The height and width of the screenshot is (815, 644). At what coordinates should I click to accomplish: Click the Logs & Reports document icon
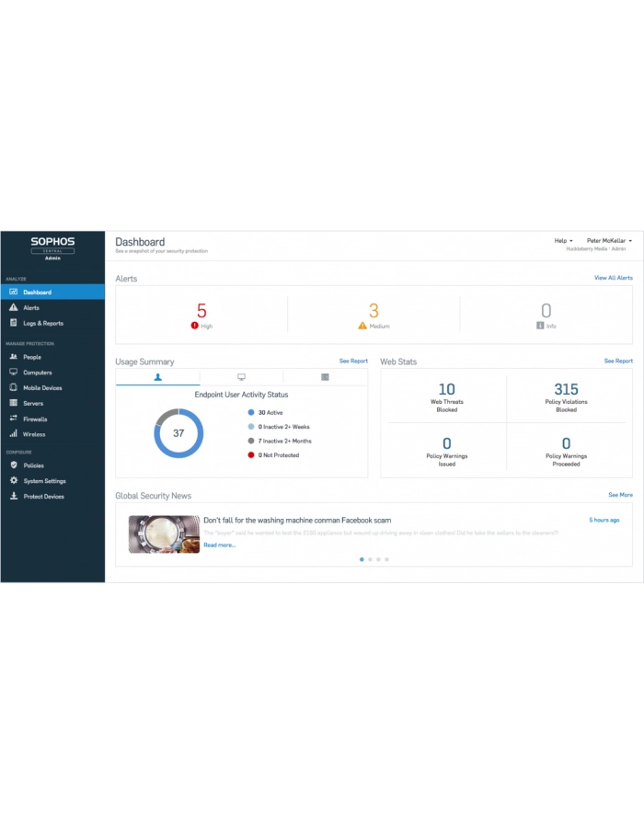coord(14,323)
